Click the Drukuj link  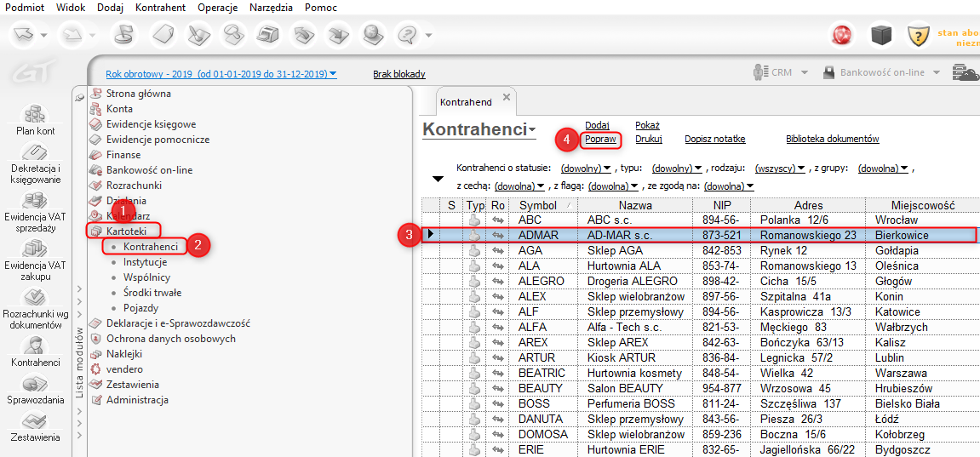point(649,140)
